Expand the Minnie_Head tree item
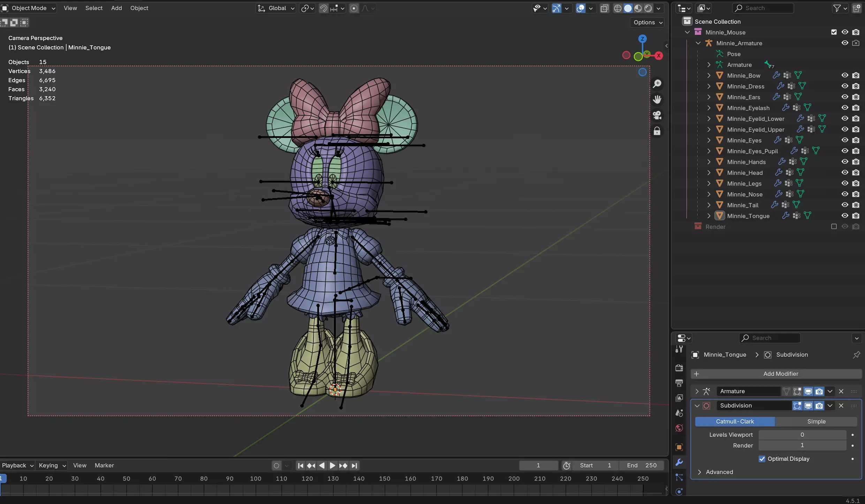Image resolution: width=865 pixels, height=504 pixels. (709, 172)
